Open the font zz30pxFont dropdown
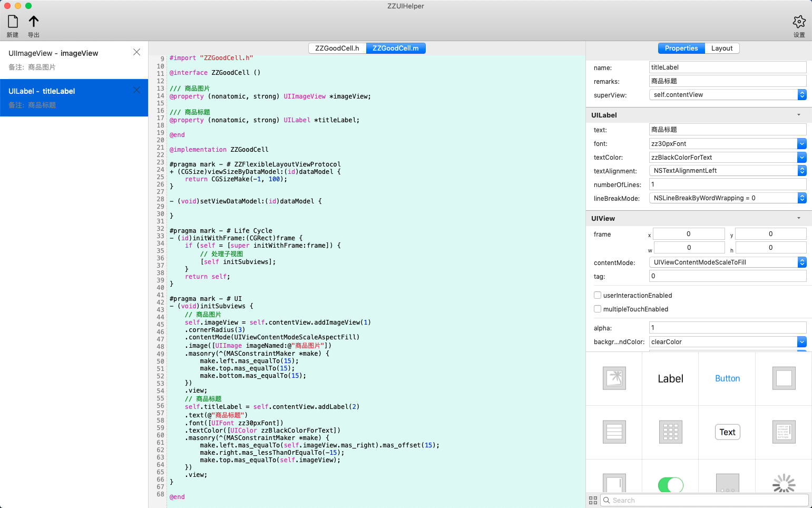Viewport: 812px width, 508px height. (801, 143)
